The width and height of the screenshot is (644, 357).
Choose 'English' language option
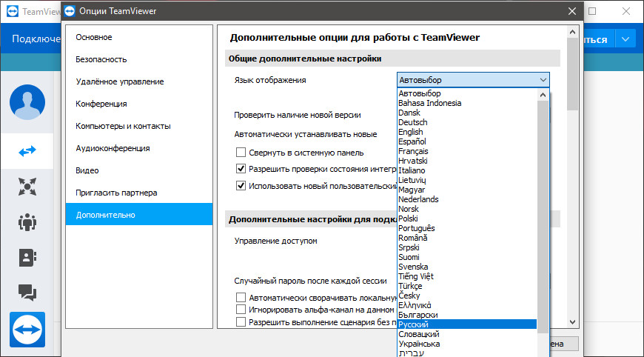point(467,132)
